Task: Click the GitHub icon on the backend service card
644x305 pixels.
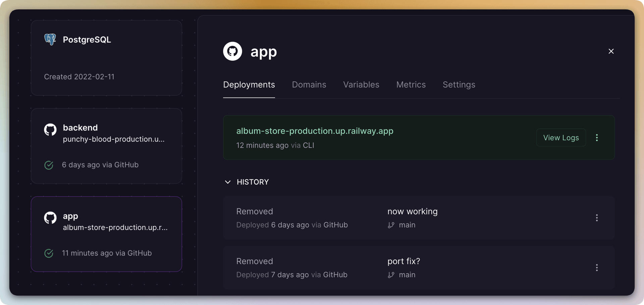Action: coord(50,130)
